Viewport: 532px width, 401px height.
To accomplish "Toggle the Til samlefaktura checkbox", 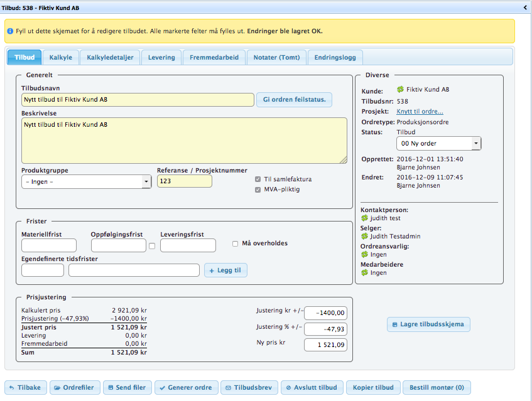I will click(258, 179).
